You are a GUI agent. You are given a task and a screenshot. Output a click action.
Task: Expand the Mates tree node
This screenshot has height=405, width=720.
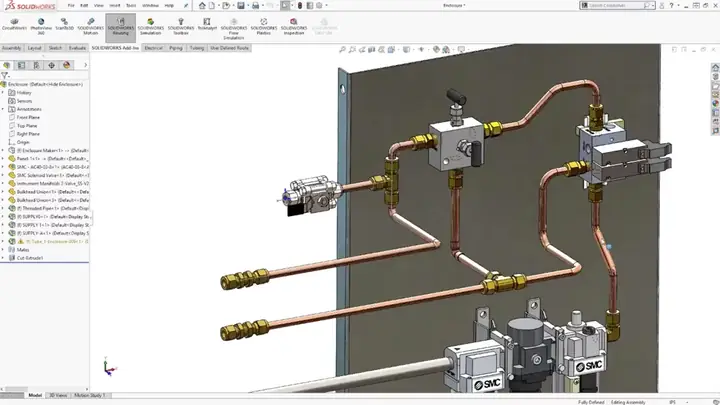pyautogui.click(x=3, y=250)
